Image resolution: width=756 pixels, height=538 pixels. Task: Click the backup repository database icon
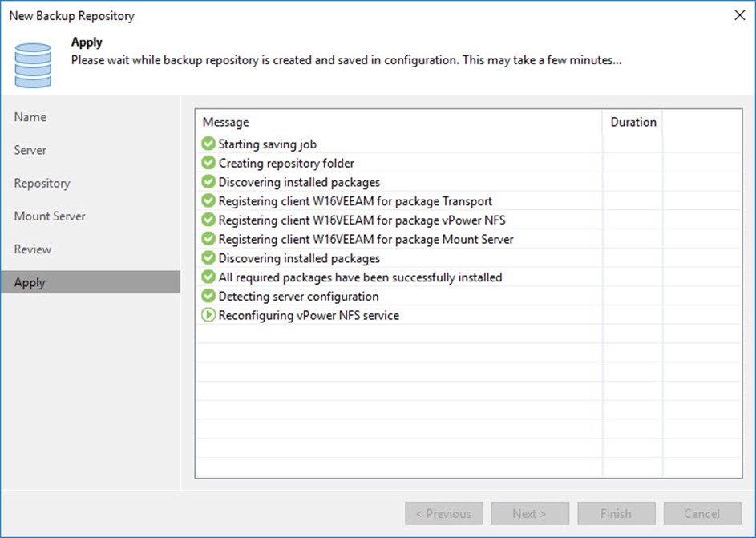[33, 63]
